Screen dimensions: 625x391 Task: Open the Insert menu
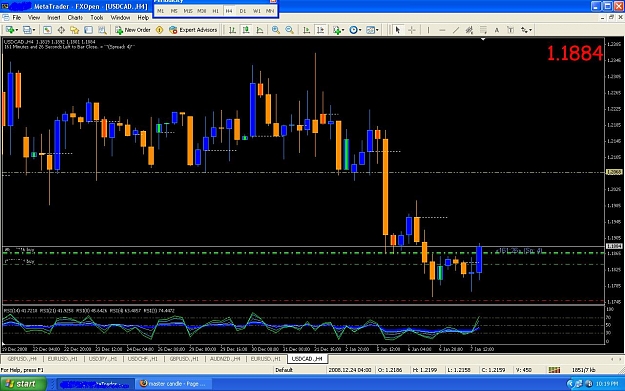54,18
